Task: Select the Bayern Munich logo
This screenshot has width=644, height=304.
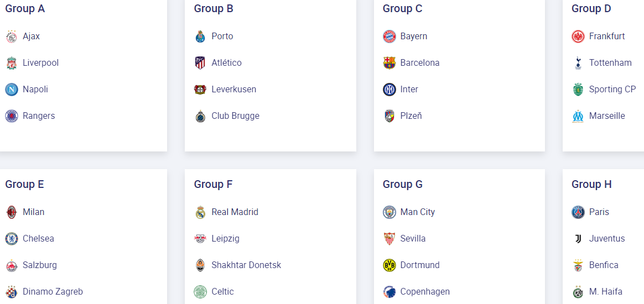Action: click(x=389, y=36)
